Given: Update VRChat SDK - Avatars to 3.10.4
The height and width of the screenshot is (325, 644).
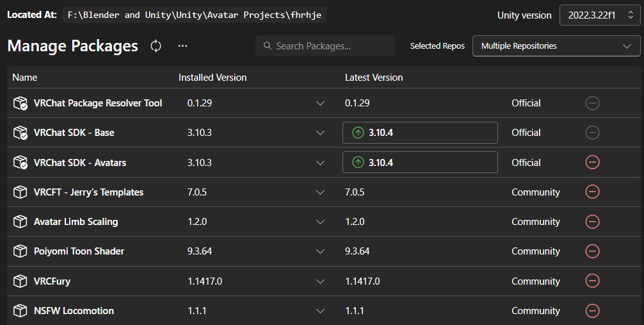Looking at the screenshot, I should point(420,163).
